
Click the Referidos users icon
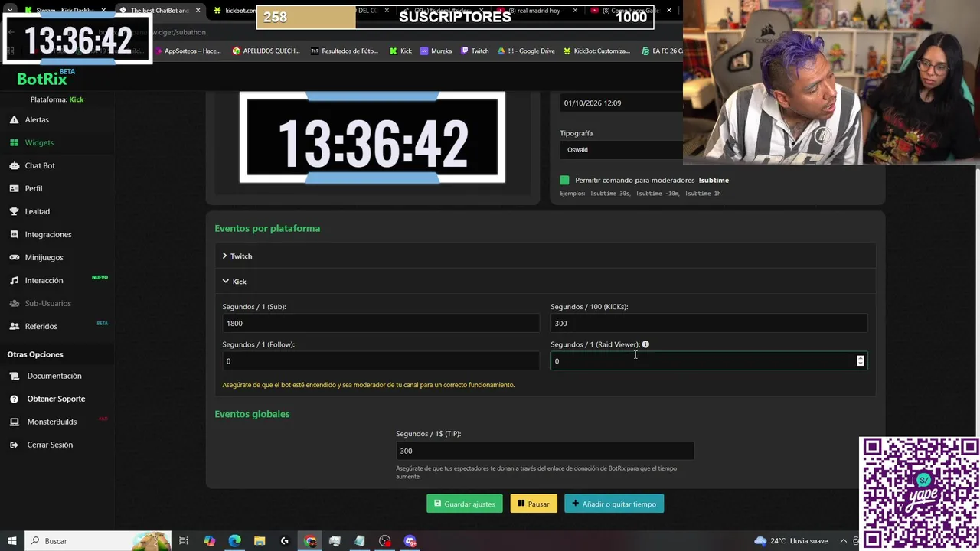coord(14,326)
